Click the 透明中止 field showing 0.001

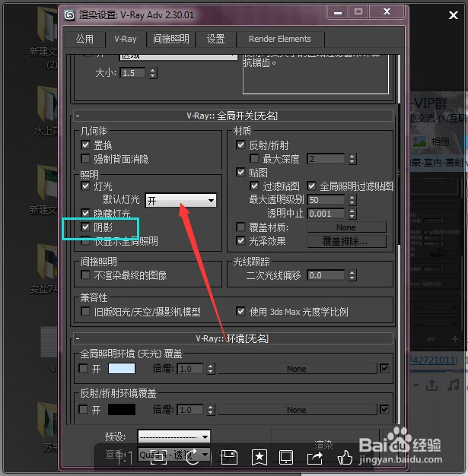point(326,214)
